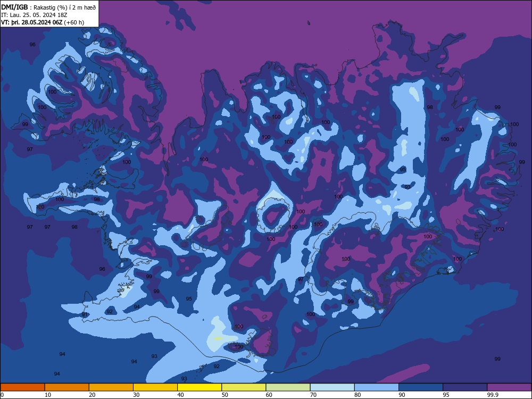Pick the pale yellow-green 50–60 legend swatch
Screen dimensions: 532x399
244,387
